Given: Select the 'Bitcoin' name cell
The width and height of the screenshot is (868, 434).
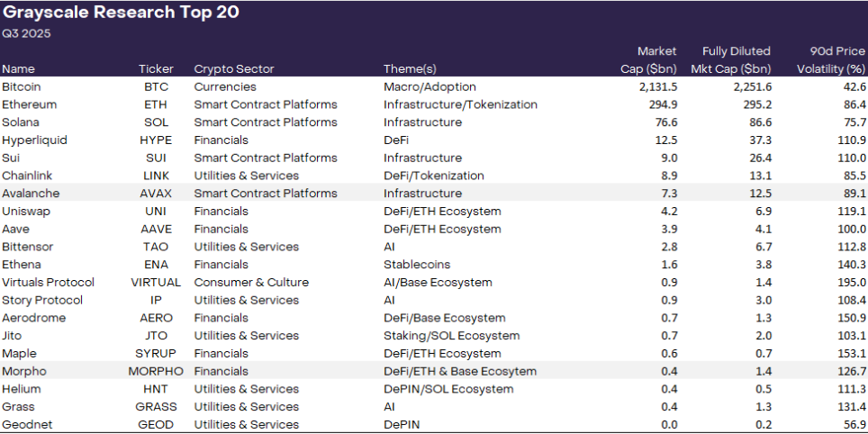Looking at the screenshot, I should [21, 87].
